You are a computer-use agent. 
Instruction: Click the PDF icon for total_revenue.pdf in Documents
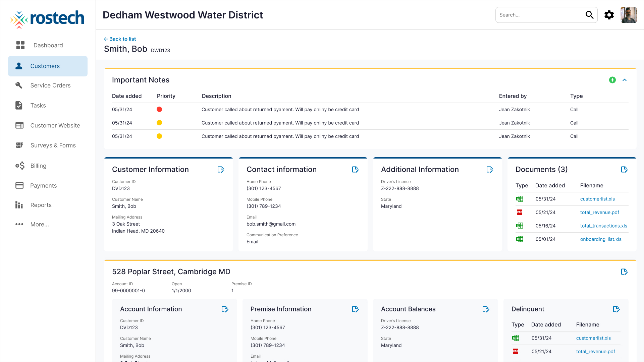520,212
